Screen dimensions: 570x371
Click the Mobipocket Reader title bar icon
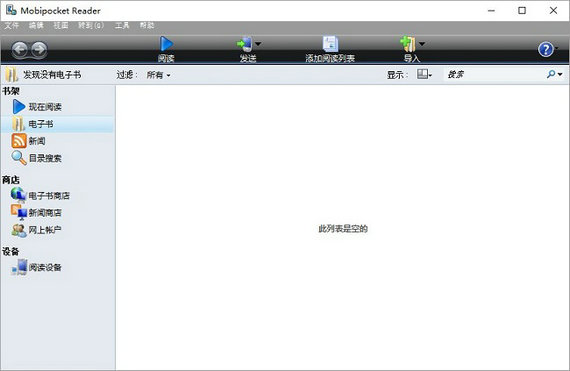11,10
